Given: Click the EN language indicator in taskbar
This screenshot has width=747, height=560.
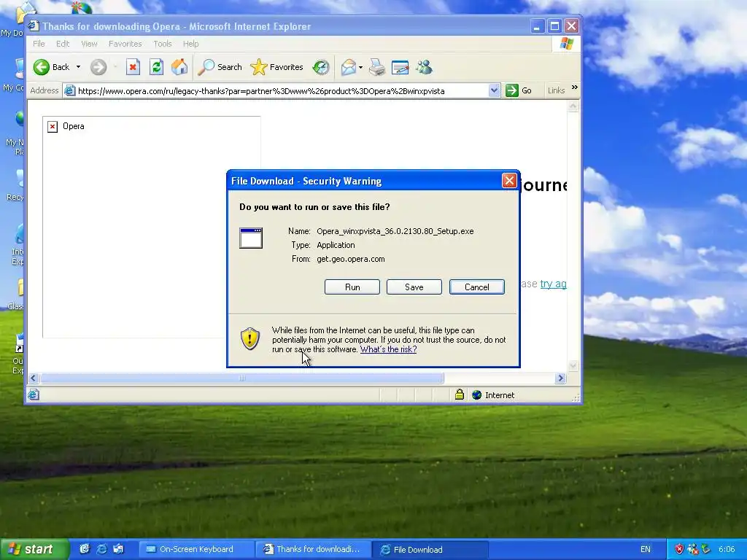Looking at the screenshot, I should pyautogui.click(x=646, y=550).
